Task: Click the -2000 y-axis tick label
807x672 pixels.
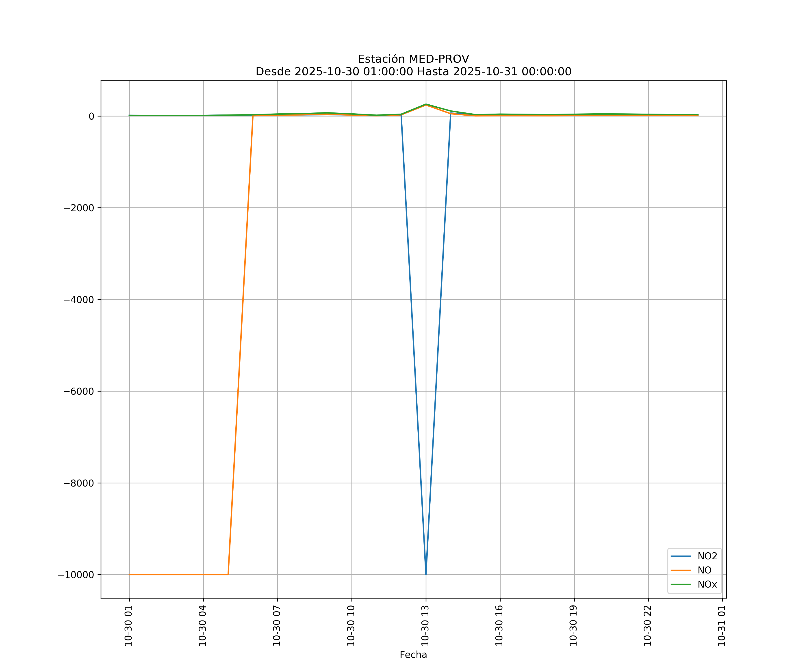Action: click(x=79, y=208)
